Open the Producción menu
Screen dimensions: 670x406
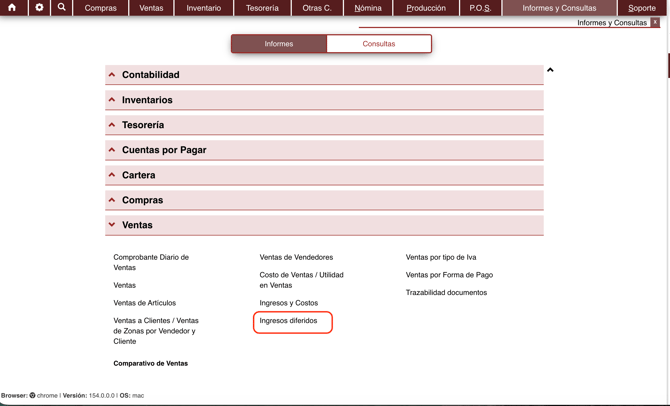(x=426, y=8)
